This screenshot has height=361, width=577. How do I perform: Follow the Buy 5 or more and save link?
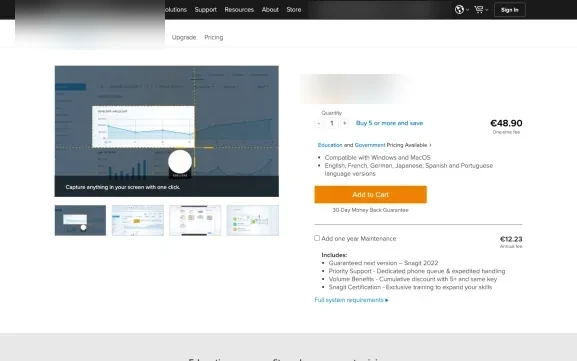pyautogui.click(x=389, y=123)
